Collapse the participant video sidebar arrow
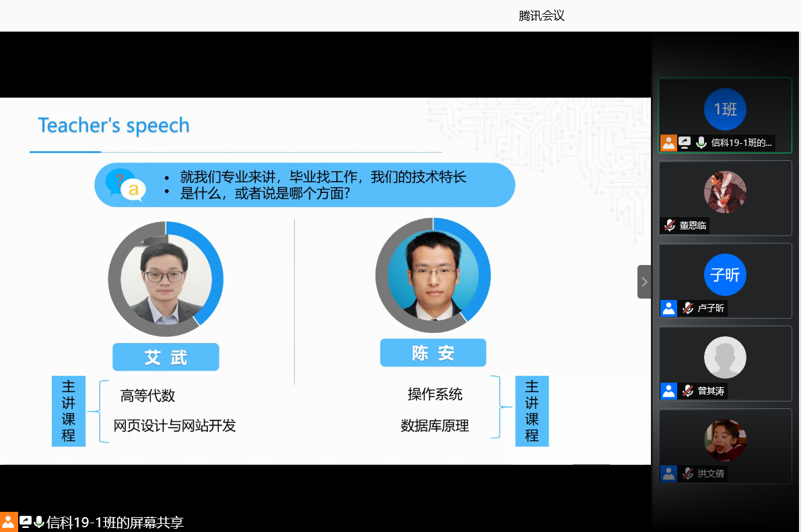 tap(644, 282)
